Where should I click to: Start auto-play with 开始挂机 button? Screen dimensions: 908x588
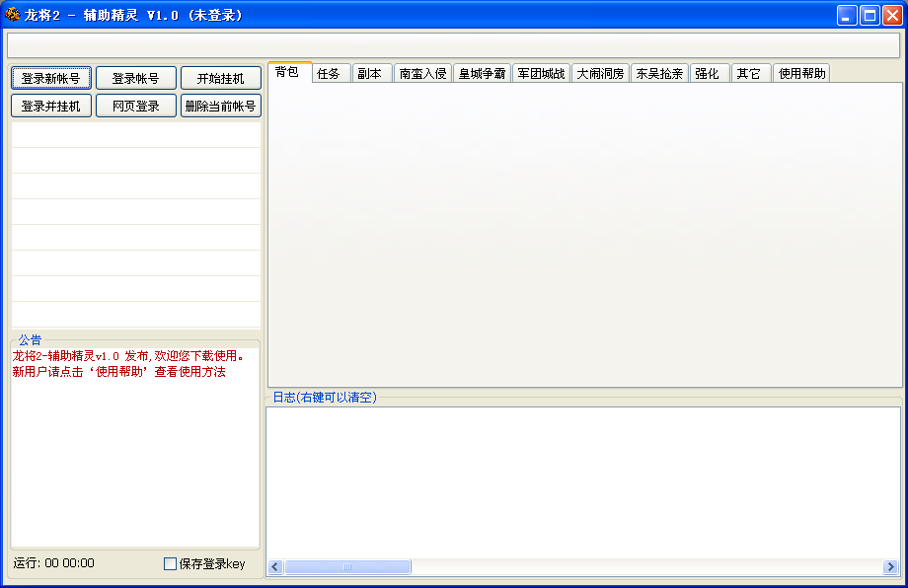221,78
